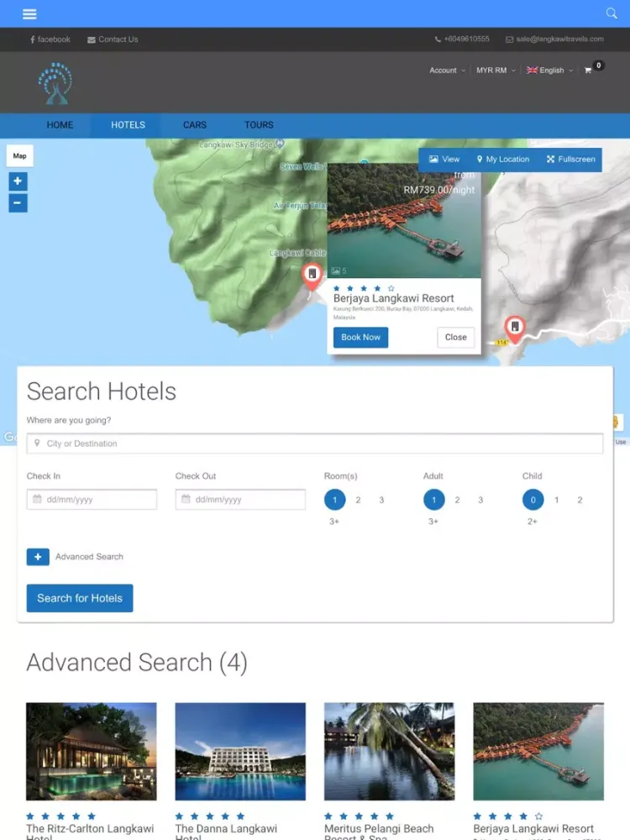Open The Ritz-Carlton Langkawi thumbnail

[92, 752]
